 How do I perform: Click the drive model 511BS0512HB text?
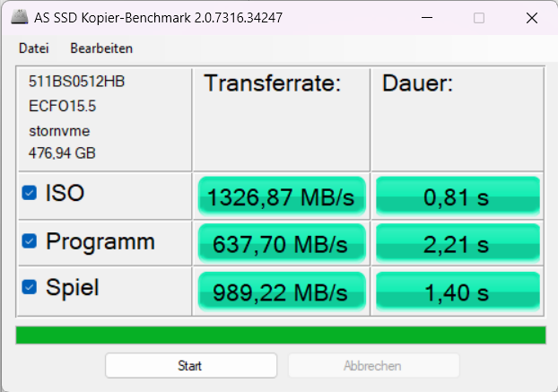(76, 82)
